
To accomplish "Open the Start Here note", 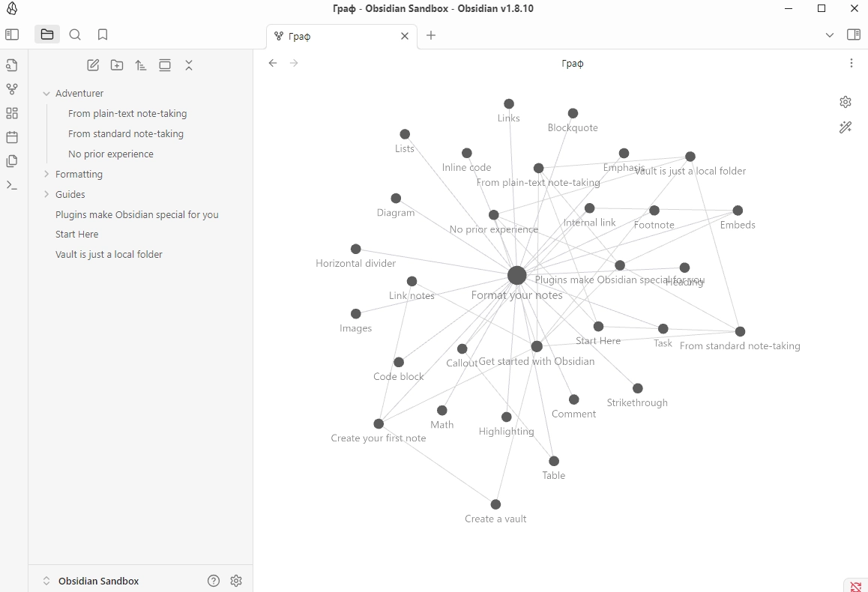I will tap(76, 235).
